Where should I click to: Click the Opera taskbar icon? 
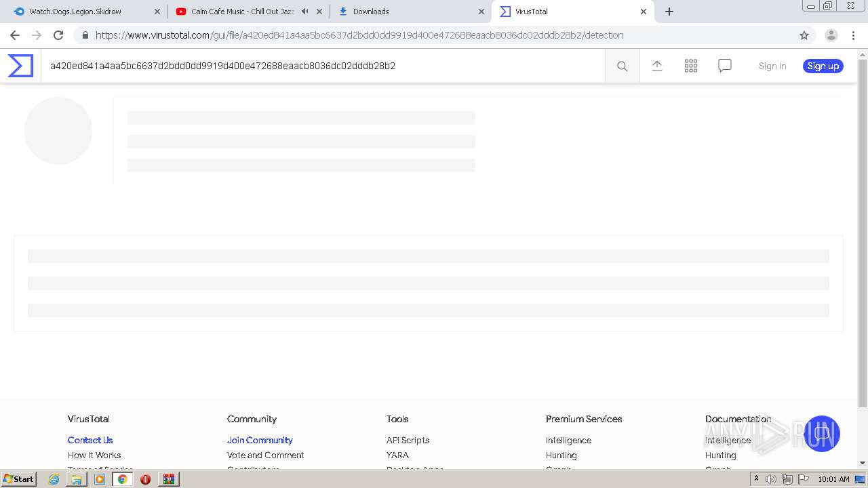pyautogui.click(x=145, y=479)
